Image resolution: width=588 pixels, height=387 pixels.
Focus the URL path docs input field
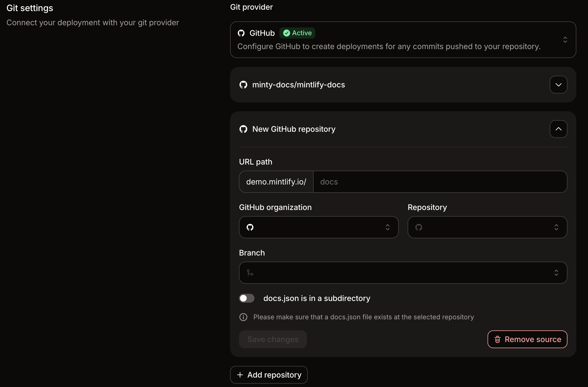pos(440,182)
